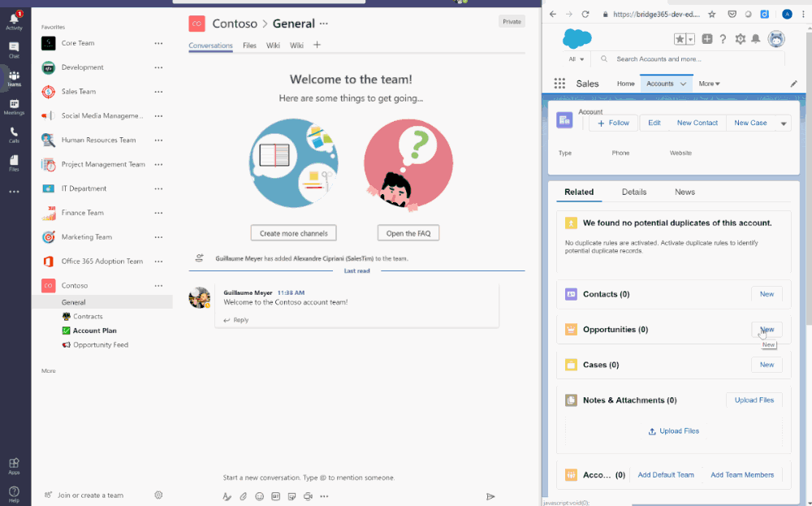Click the Teams manage settings gear icon
This screenshot has height=506, width=812.
[x=158, y=495]
